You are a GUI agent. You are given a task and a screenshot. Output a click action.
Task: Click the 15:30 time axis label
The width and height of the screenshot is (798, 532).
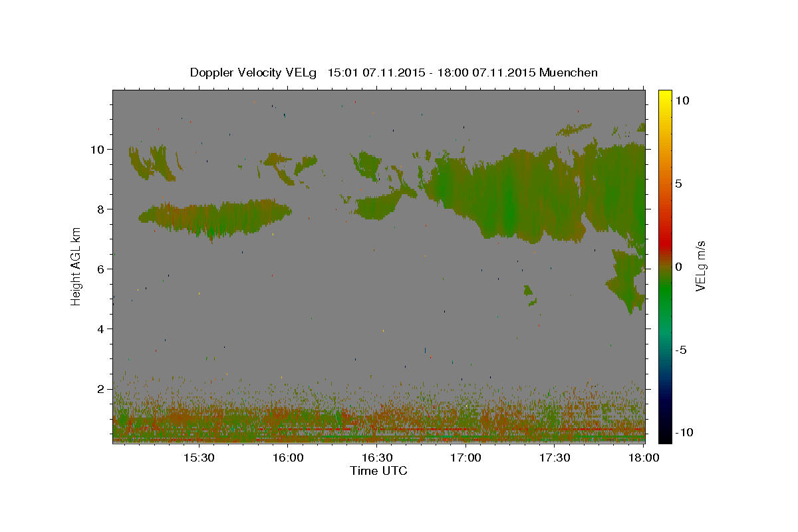(x=198, y=458)
